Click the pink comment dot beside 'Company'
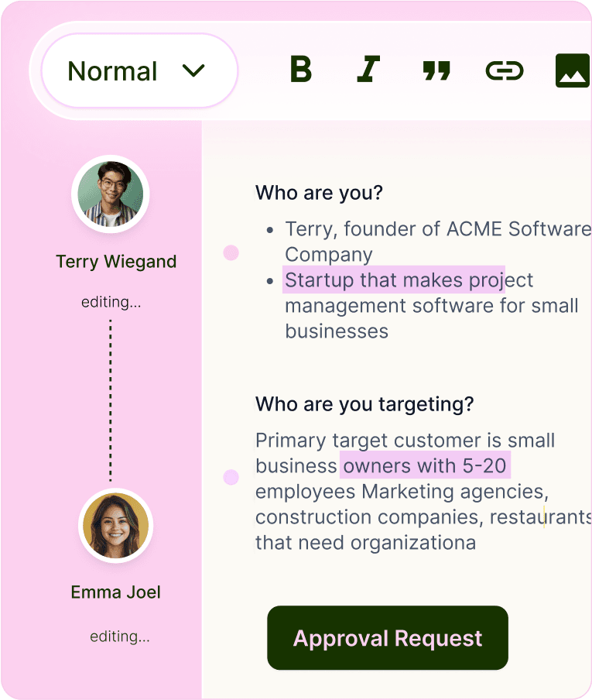This screenshot has width=592, height=700. (x=231, y=252)
